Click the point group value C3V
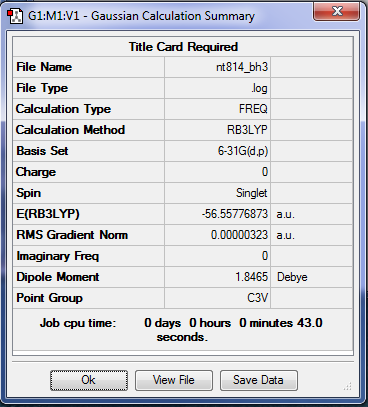368x407 pixels. coord(257,298)
